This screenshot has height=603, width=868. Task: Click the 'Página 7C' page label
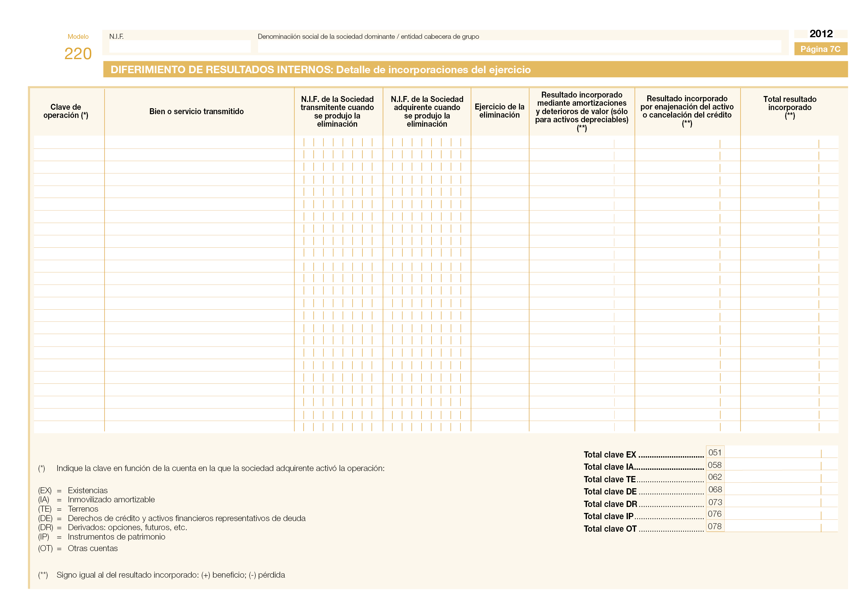pyautogui.click(x=820, y=49)
